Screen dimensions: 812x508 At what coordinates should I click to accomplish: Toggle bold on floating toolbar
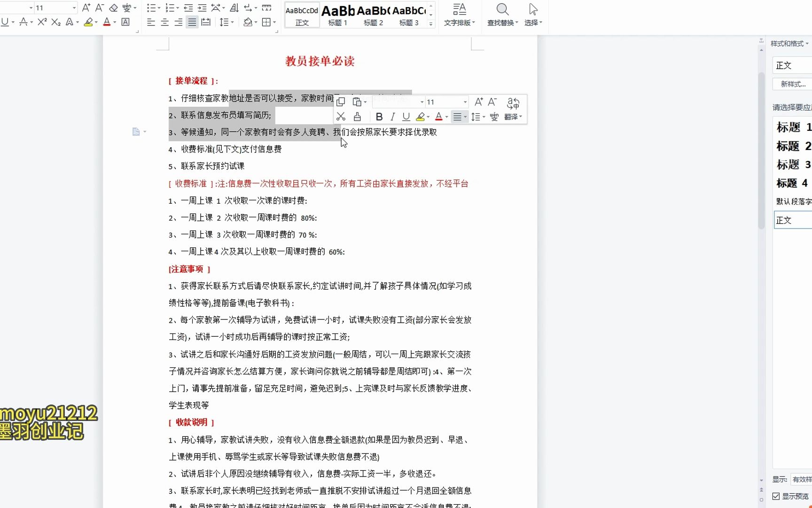[x=379, y=117]
